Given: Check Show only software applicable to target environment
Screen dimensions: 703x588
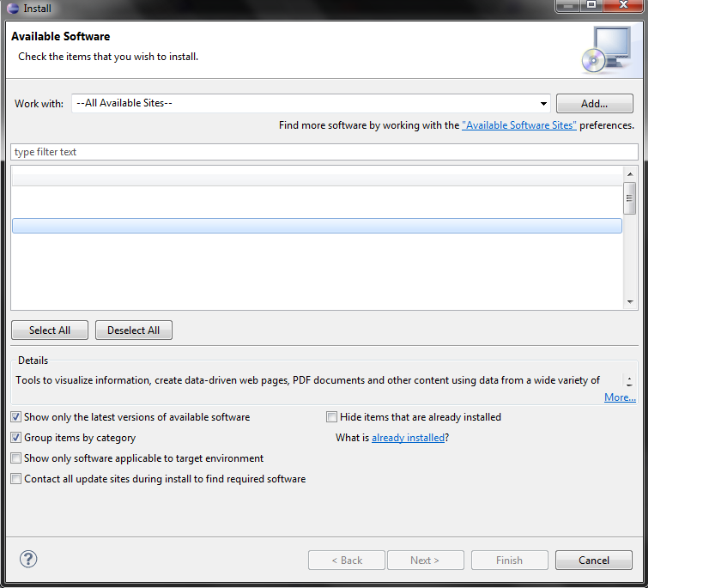Looking at the screenshot, I should [x=16, y=458].
